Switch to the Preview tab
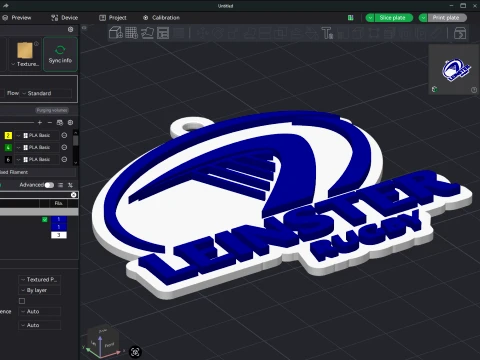 tap(17, 18)
